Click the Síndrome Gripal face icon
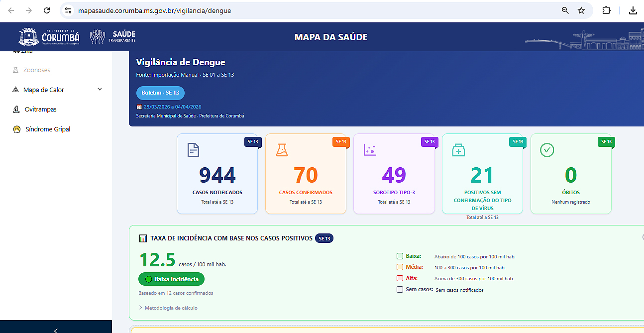644x333 pixels. pyautogui.click(x=16, y=129)
